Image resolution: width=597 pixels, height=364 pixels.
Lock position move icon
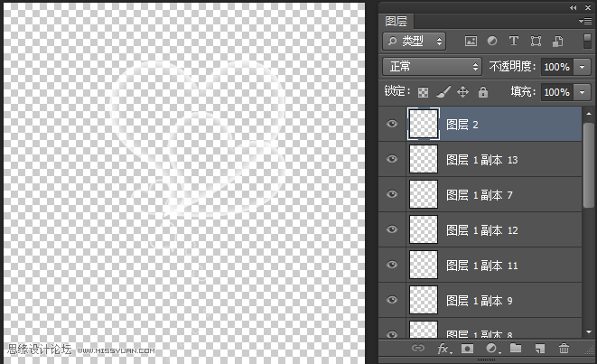pos(462,92)
